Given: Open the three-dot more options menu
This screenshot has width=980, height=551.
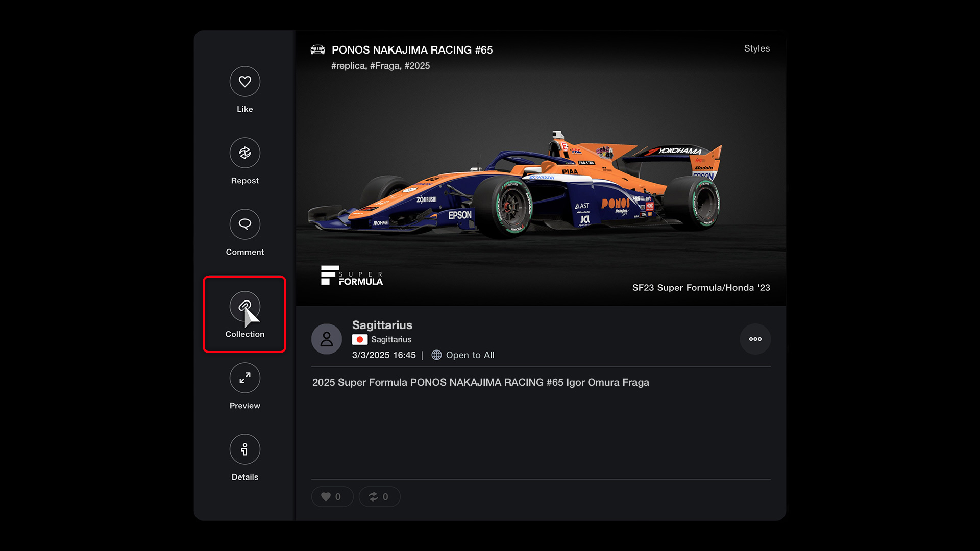Looking at the screenshot, I should pyautogui.click(x=755, y=339).
